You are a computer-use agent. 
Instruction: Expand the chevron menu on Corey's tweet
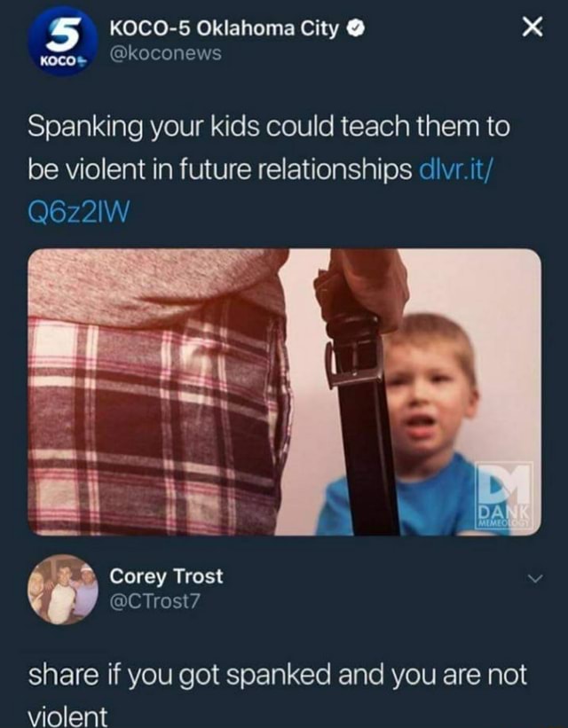[535, 578]
